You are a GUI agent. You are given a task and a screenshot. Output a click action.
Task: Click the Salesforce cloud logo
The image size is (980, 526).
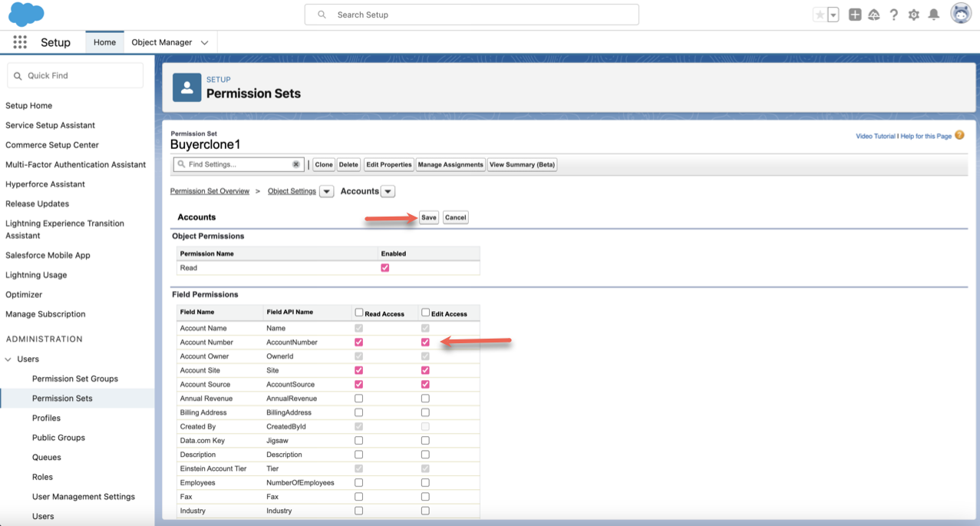pyautogui.click(x=26, y=15)
